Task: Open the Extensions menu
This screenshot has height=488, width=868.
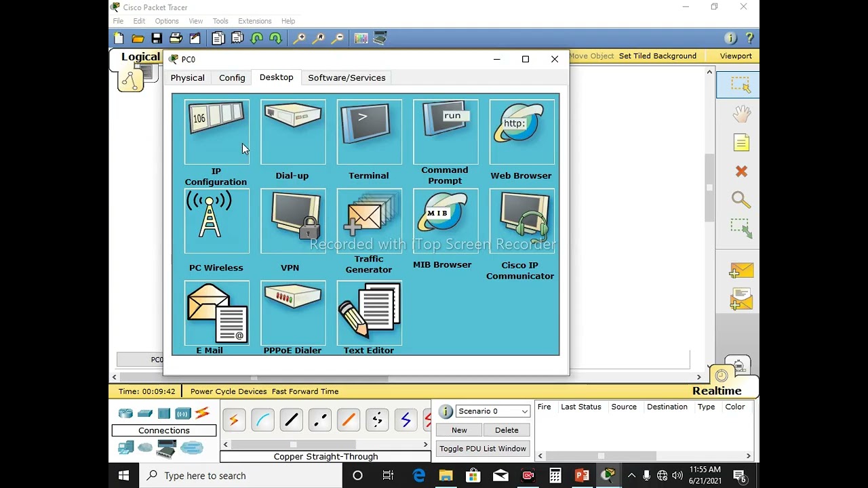Action: [x=254, y=21]
